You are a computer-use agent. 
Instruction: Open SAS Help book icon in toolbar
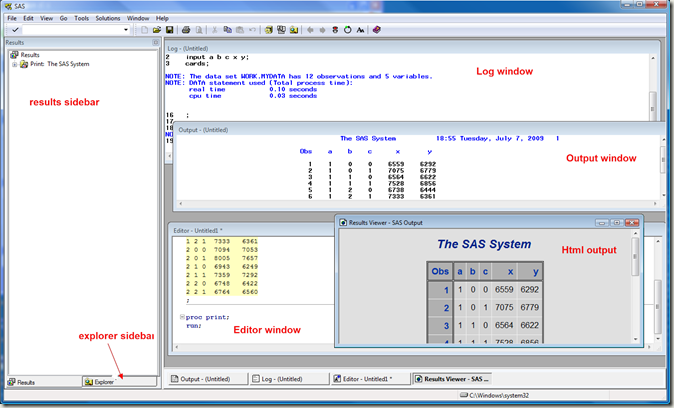pyautogui.click(x=377, y=30)
